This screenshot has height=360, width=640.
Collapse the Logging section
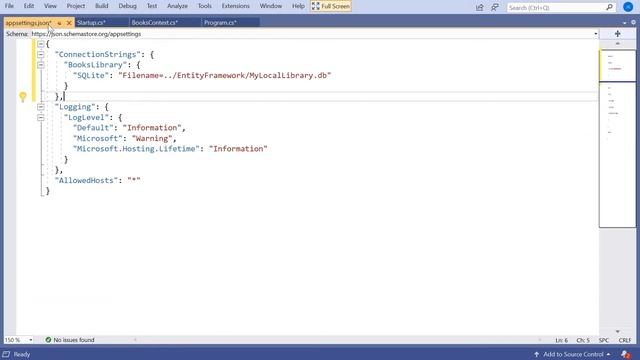click(40, 107)
